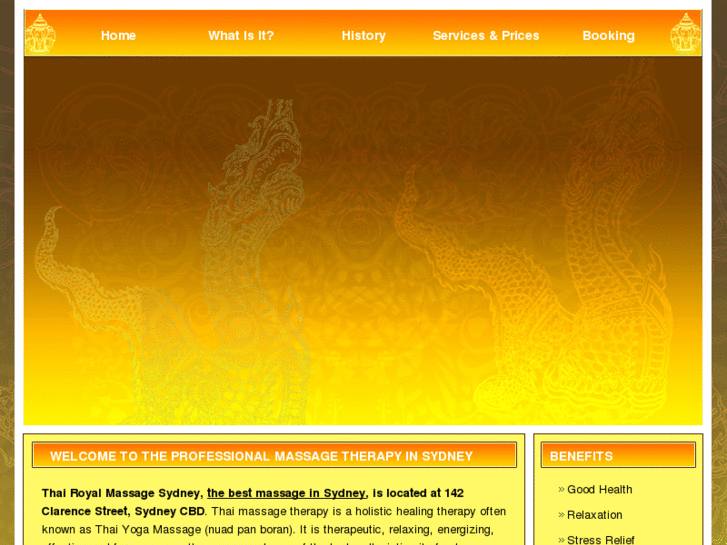Click the 'Thai Royal Massage Sydney' bold text
This screenshot has height=545, width=727.
[x=121, y=493]
